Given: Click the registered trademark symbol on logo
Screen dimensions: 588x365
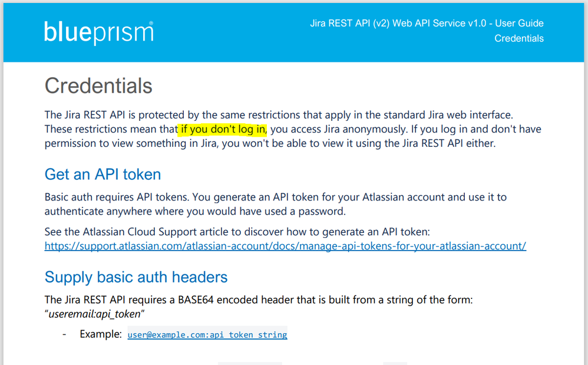Looking at the screenshot, I should [151, 24].
